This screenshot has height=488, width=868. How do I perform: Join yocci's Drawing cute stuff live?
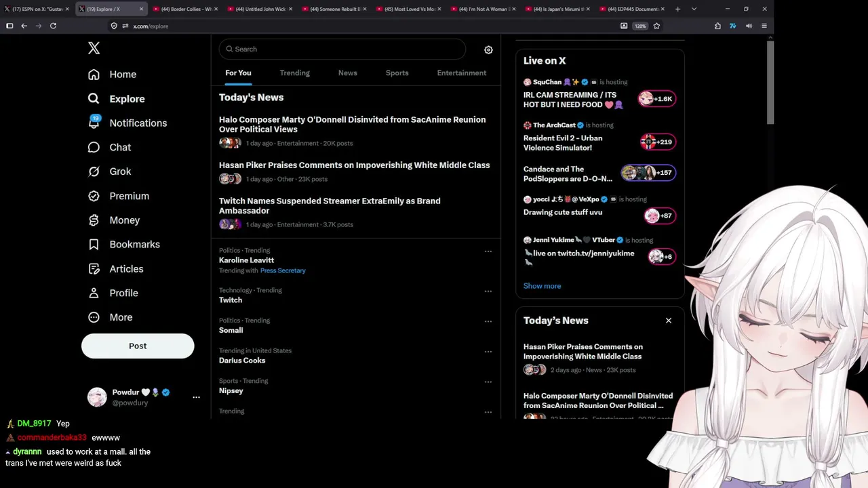[x=563, y=212]
